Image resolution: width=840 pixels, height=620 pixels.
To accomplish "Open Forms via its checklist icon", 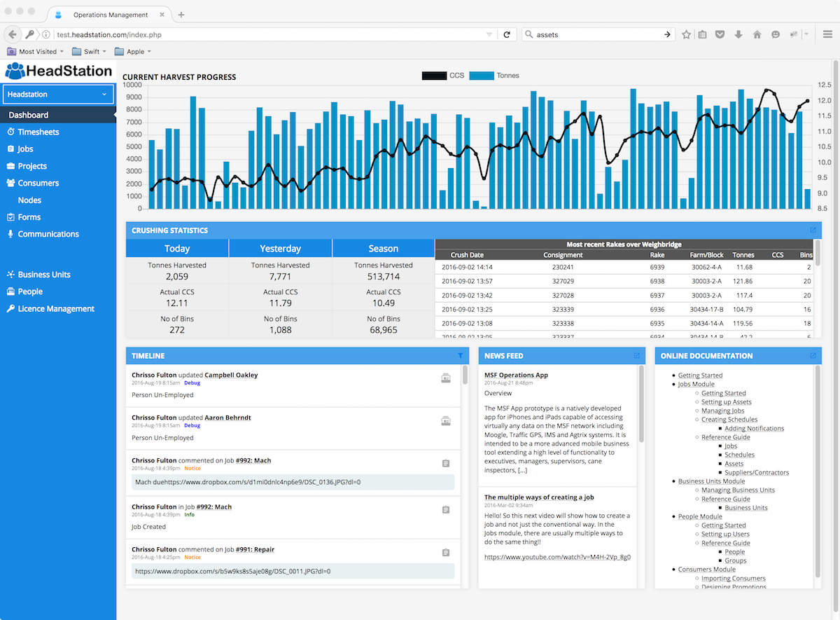I will 10,217.
